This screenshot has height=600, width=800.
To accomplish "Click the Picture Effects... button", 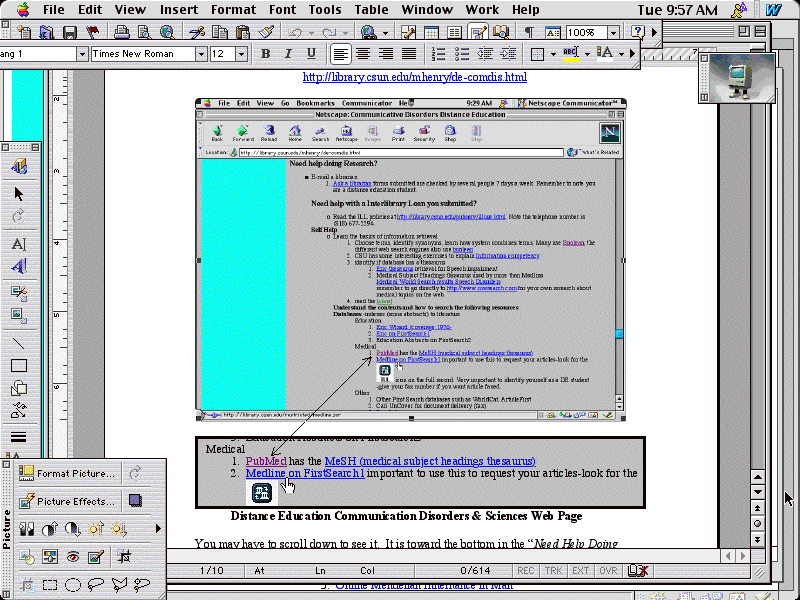I will (x=67, y=502).
